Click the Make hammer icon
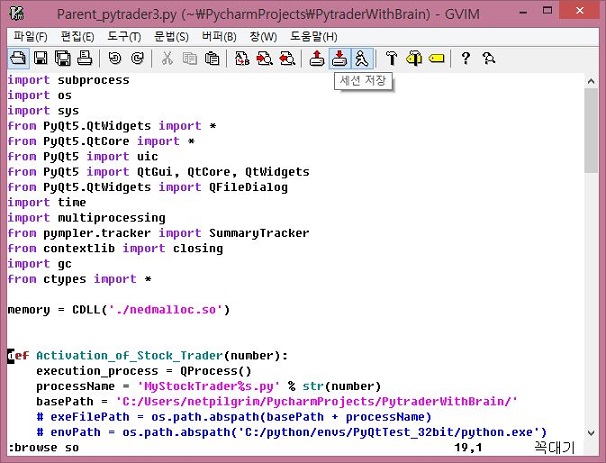Image resolution: width=606 pixels, height=463 pixels. (x=392, y=58)
